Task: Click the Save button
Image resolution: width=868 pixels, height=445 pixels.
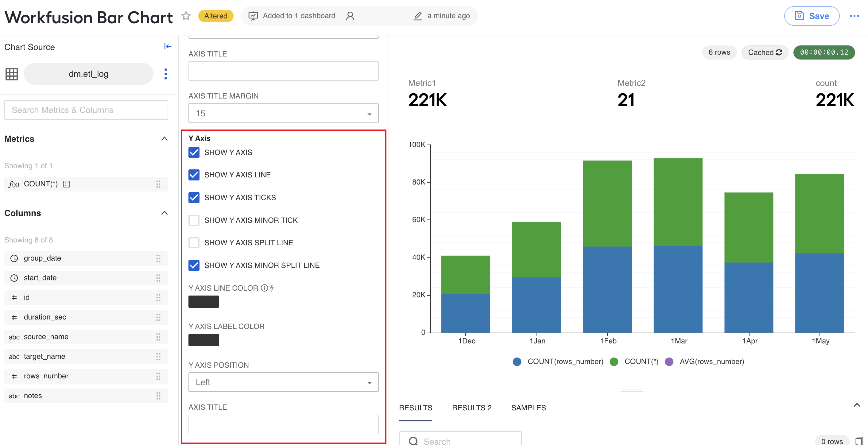Action: point(812,16)
